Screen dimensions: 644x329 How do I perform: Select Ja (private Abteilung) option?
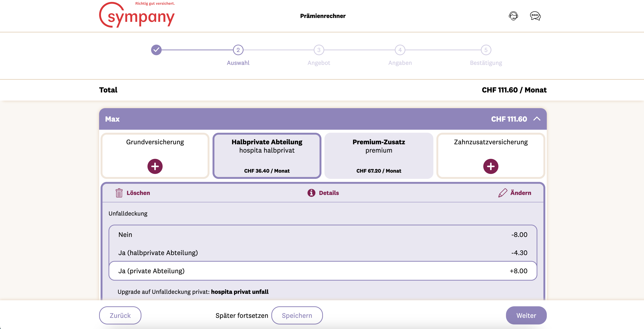coord(323,271)
